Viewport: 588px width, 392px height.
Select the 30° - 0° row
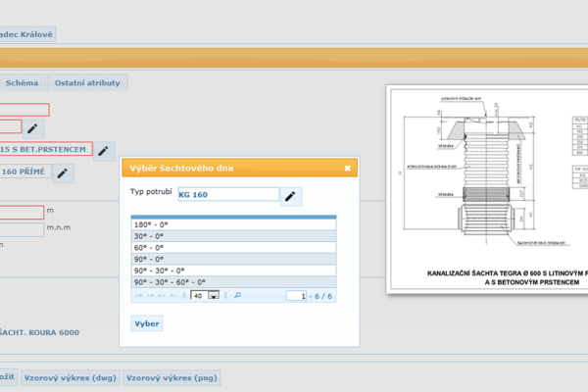click(233, 236)
